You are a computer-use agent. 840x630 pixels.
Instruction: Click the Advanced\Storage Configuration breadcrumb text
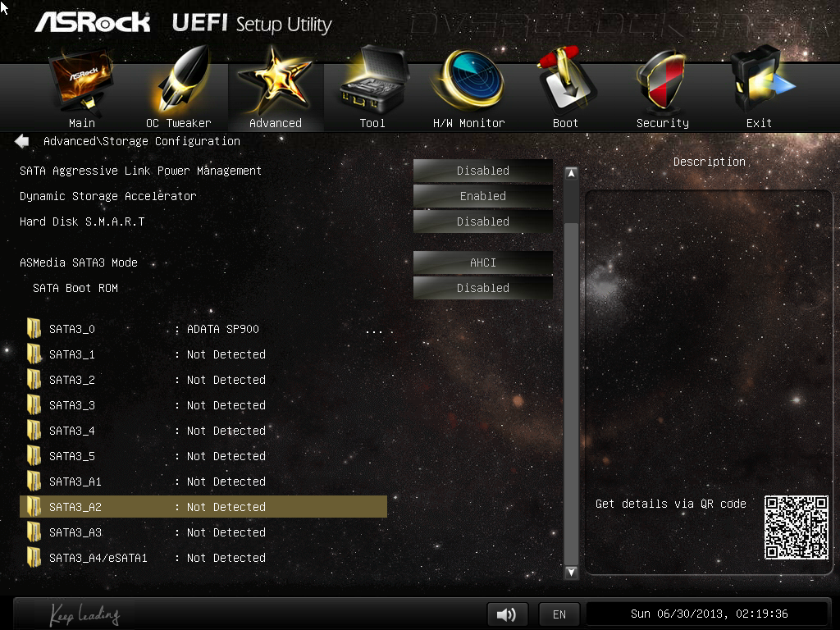pyautogui.click(x=141, y=141)
